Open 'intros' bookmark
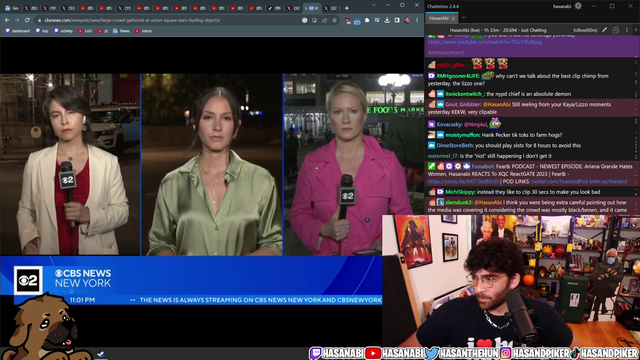 pos(143,31)
